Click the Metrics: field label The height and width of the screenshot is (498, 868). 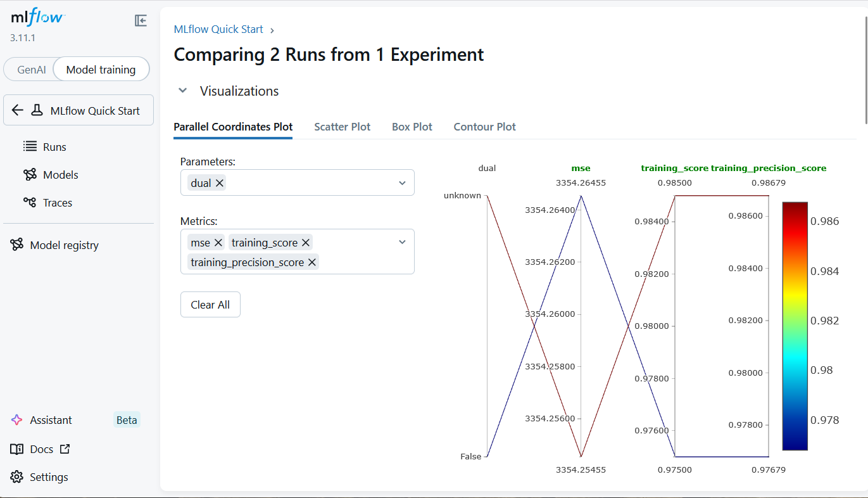point(199,221)
